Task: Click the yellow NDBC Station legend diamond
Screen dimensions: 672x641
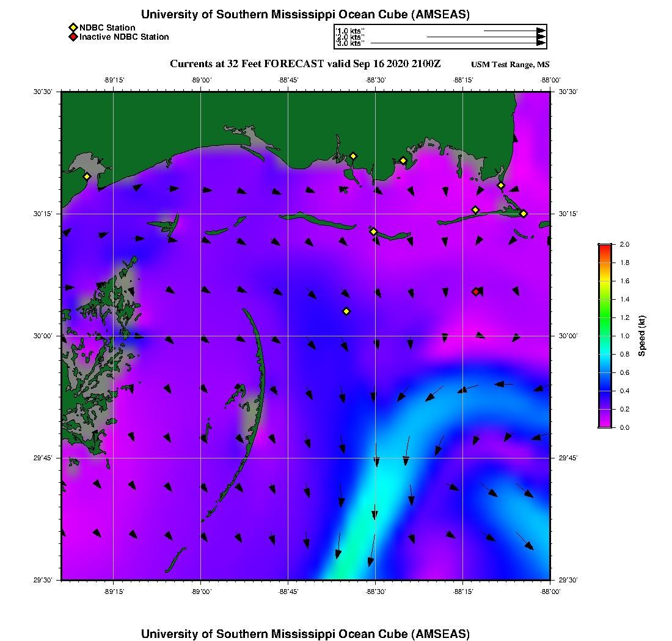Action: pos(73,28)
